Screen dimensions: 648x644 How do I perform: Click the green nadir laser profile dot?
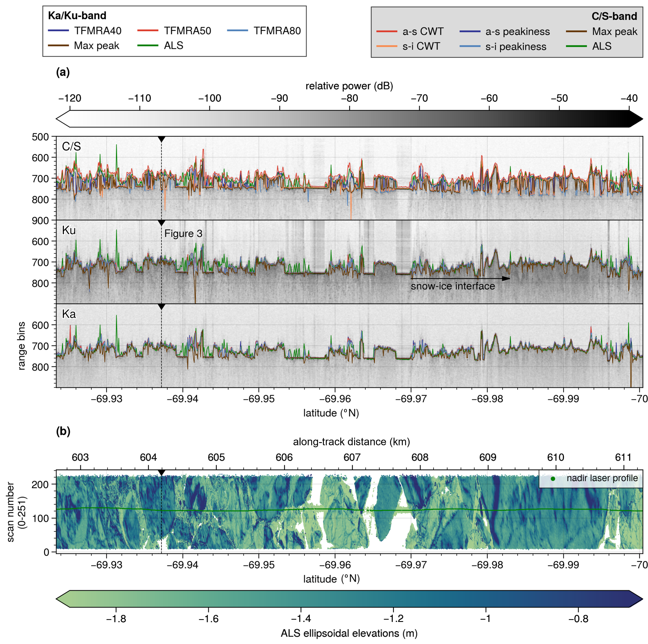tap(553, 479)
